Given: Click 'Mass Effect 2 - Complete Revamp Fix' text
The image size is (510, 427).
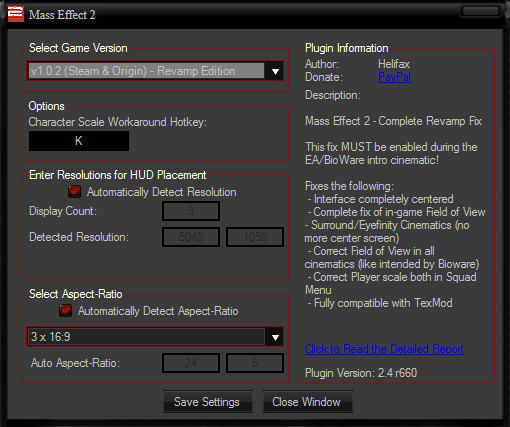Looking at the screenshot, I should [393, 121].
